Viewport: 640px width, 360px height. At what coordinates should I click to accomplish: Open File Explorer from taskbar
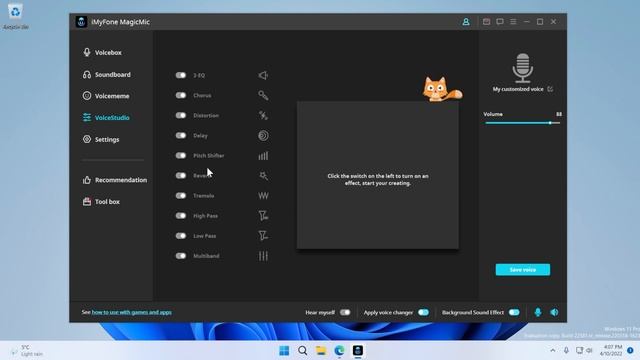click(x=321, y=350)
